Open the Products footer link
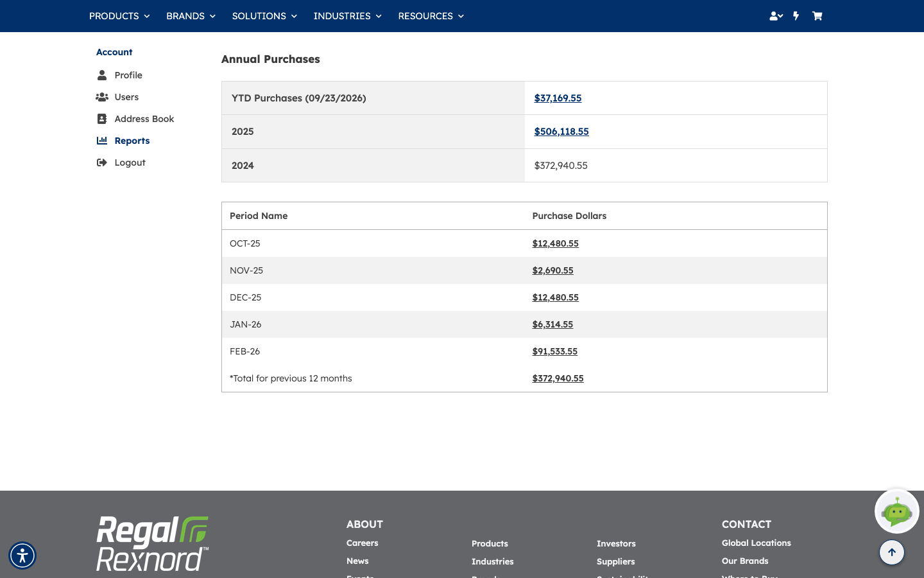 pos(490,543)
